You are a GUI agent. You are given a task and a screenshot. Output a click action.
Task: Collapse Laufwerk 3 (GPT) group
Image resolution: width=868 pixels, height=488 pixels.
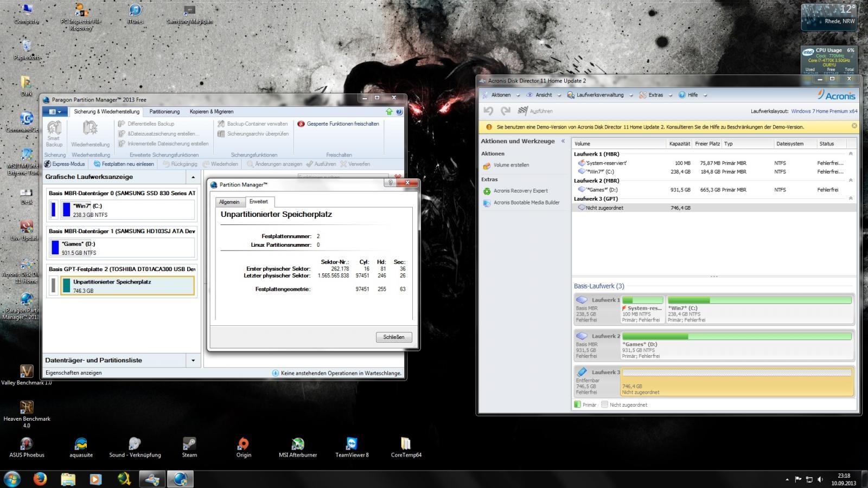(x=851, y=198)
